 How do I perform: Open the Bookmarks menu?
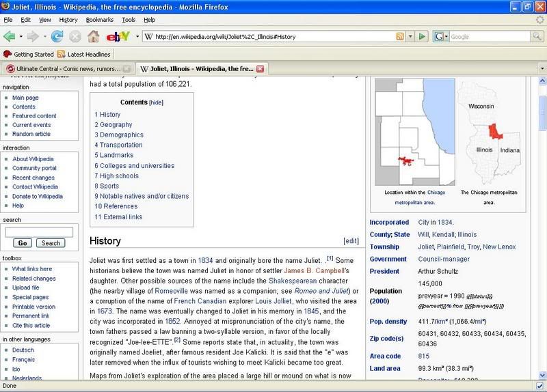[100, 20]
